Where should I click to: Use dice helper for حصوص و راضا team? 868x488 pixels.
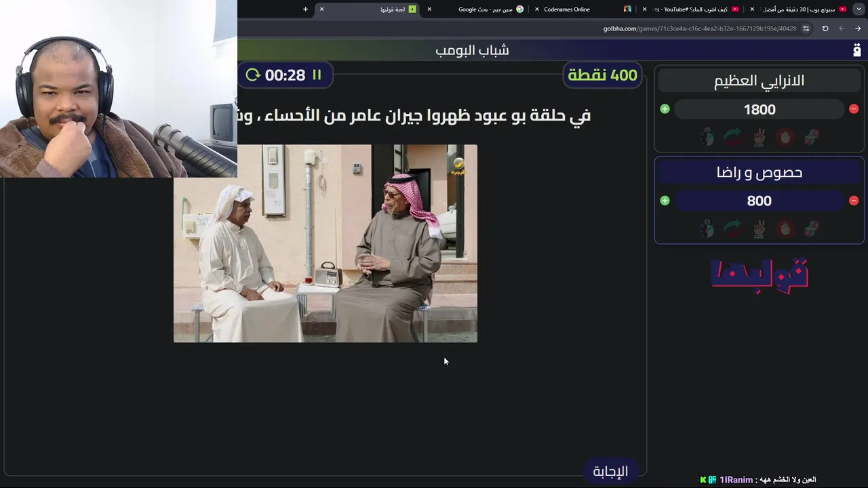pos(812,229)
